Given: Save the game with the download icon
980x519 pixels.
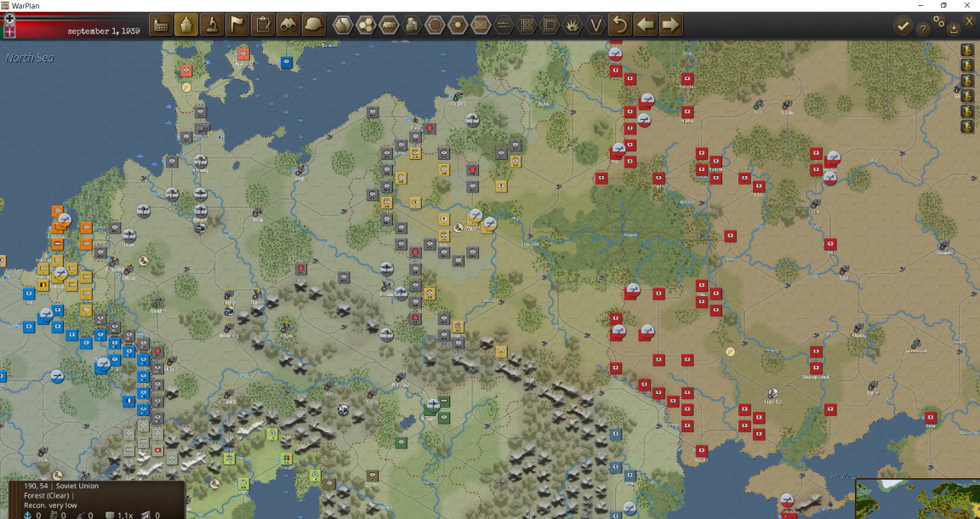Looking at the screenshot, I should tap(954, 28).
